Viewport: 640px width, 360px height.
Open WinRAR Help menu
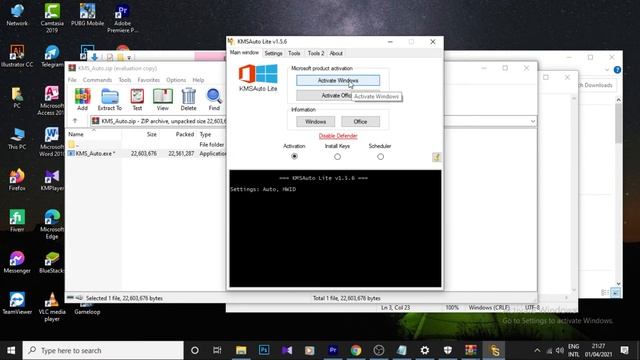point(198,80)
